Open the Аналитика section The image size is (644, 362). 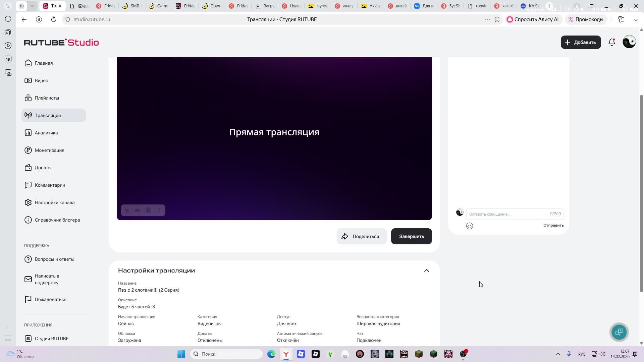[47, 133]
